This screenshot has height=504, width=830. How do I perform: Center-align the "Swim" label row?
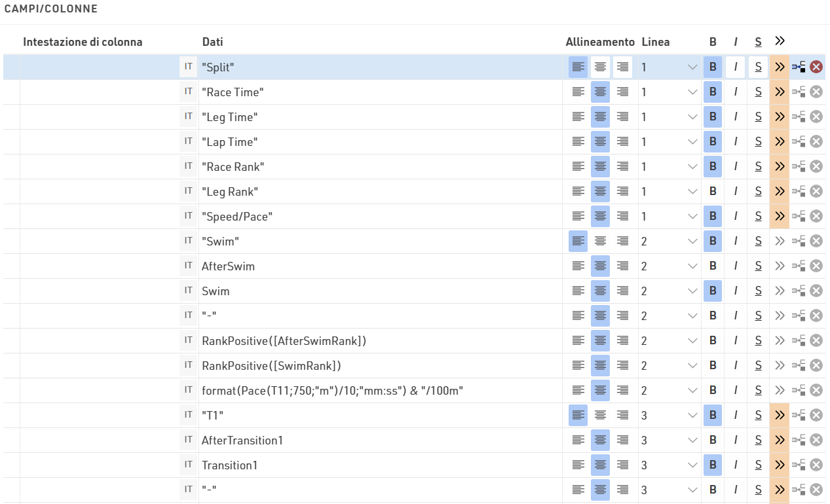[600, 241]
